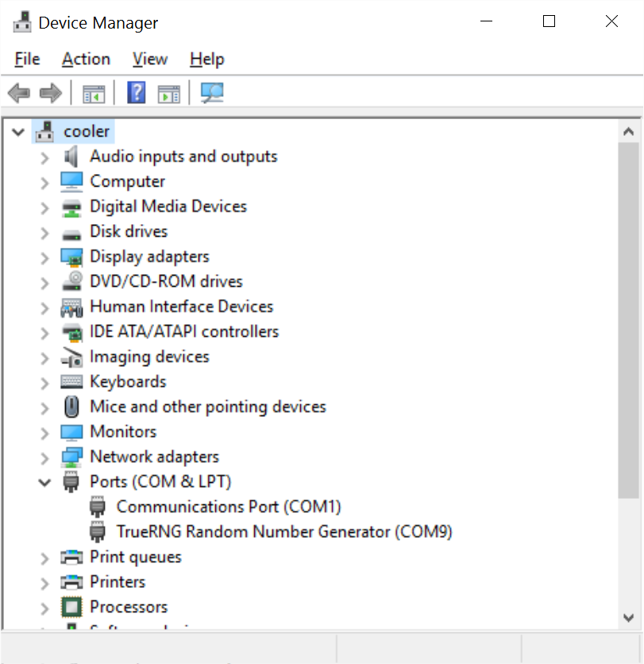Screen dimensions: 644x664
Task: Open Help using the blue question mark icon
Action: (x=135, y=92)
